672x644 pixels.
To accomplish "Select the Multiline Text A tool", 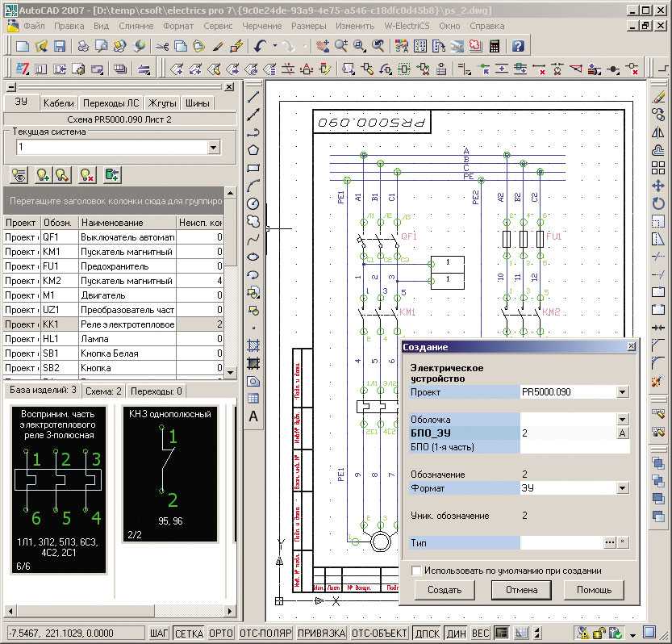I will pos(253,416).
